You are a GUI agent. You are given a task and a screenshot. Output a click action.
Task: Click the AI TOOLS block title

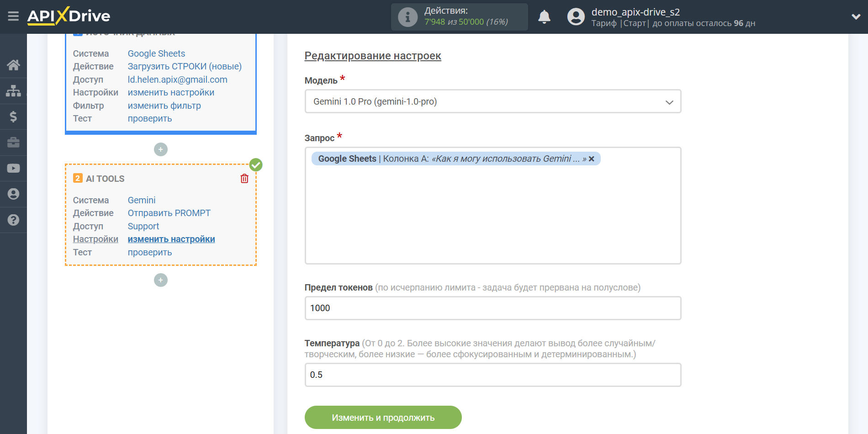pos(105,179)
